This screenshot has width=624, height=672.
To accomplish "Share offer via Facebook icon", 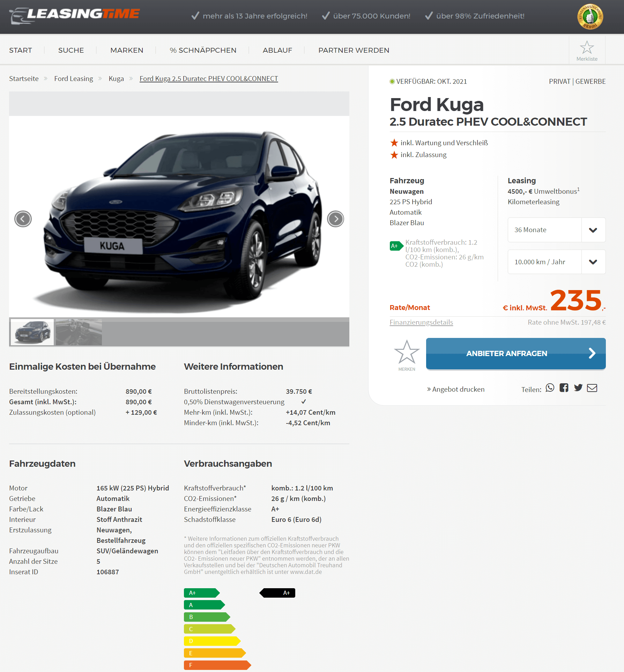I will click(x=564, y=388).
